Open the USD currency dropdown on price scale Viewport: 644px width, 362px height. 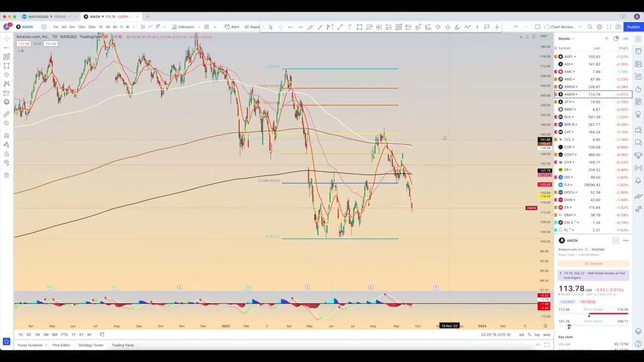pyautogui.click(x=545, y=36)
